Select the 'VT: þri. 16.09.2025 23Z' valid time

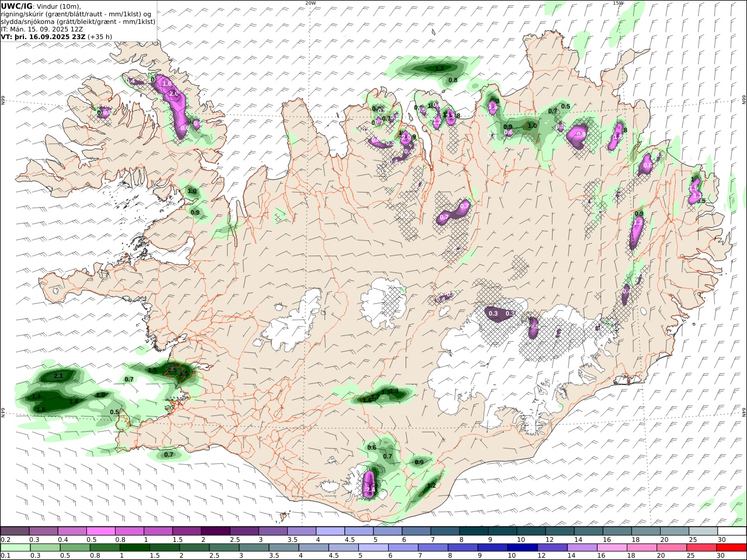click(43, 37)
